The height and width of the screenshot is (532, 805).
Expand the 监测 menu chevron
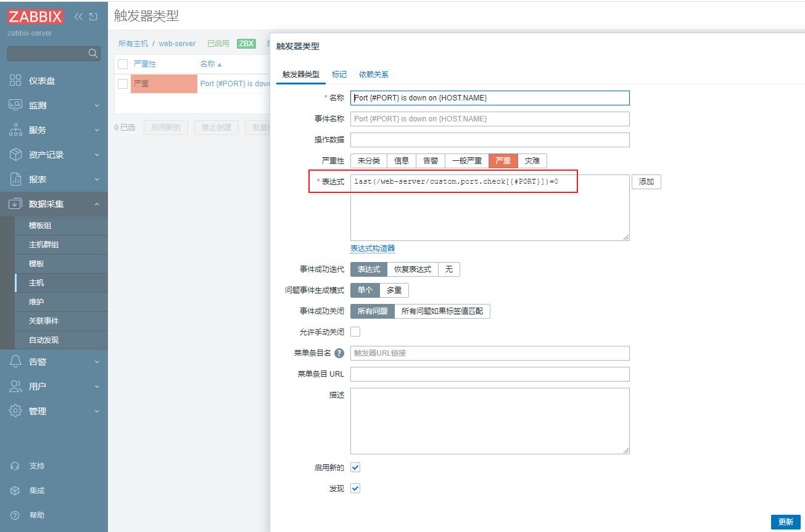[x=97, y=105]
